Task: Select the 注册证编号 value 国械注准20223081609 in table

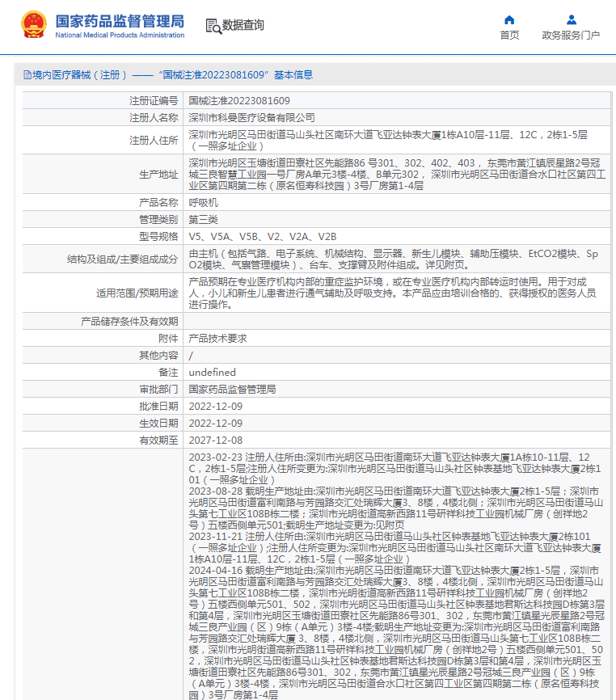Action: tap(239, 101)
